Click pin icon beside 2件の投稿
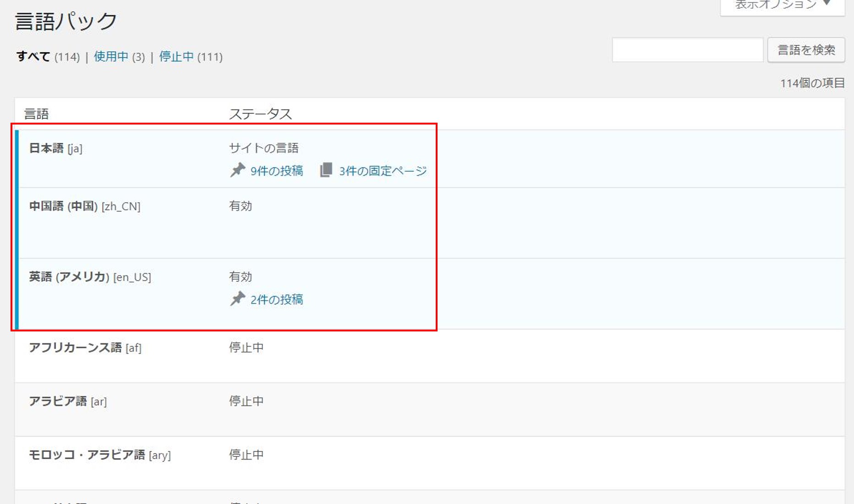This screenshot has height=504, width=854. 238,298
